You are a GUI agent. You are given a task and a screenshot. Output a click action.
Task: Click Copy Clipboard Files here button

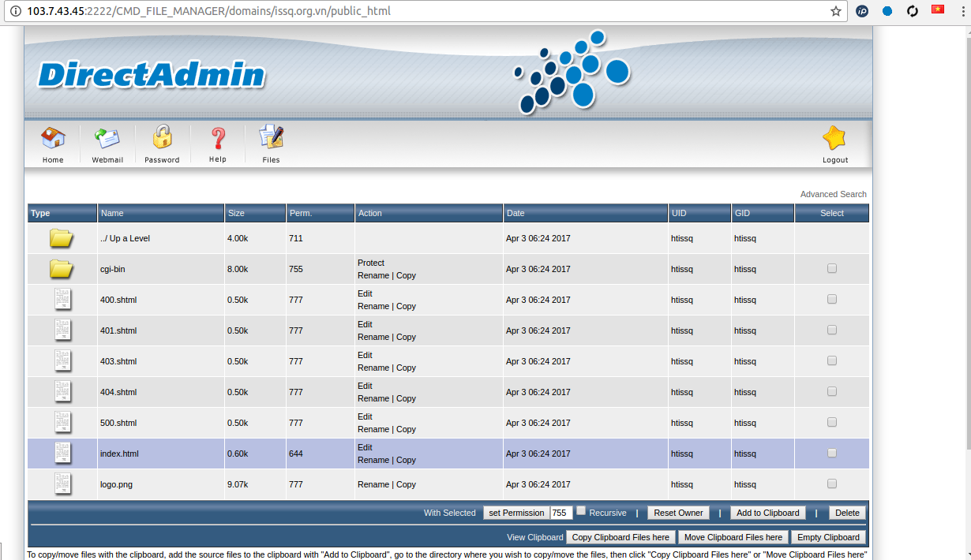pos(620,537)
